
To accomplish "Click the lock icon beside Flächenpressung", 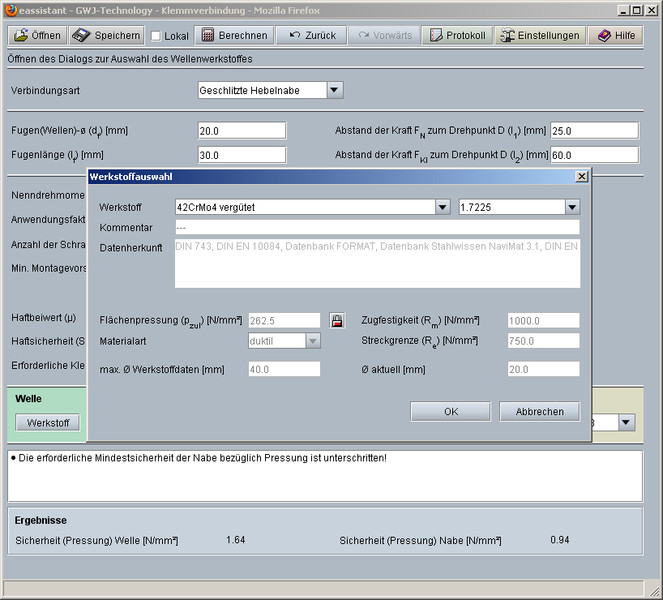I will pyautogui.click(x=337, y=321).
